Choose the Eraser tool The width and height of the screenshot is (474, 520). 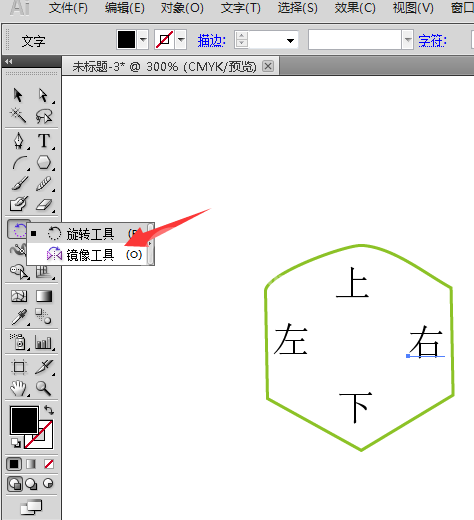point(44,204)
